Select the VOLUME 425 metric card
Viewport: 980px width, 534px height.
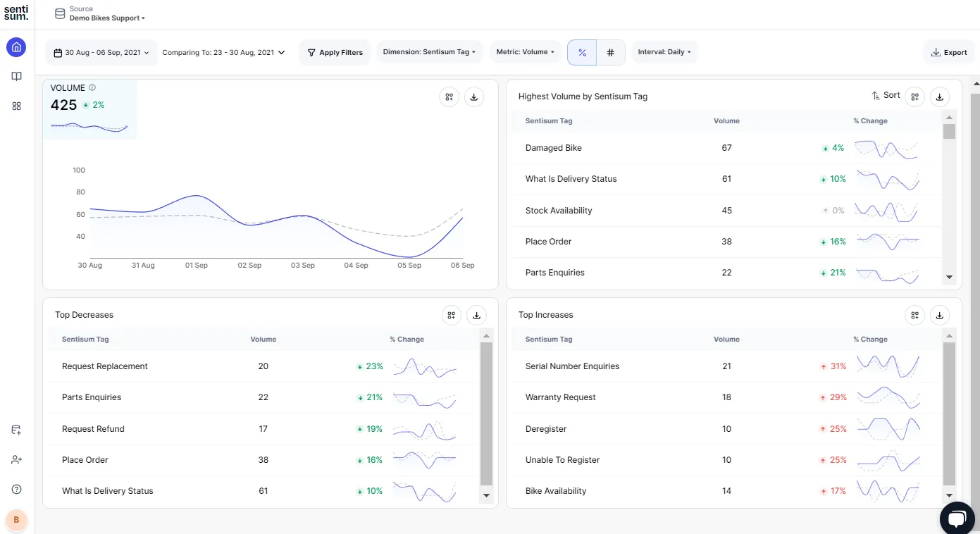[x=90, y=109]
